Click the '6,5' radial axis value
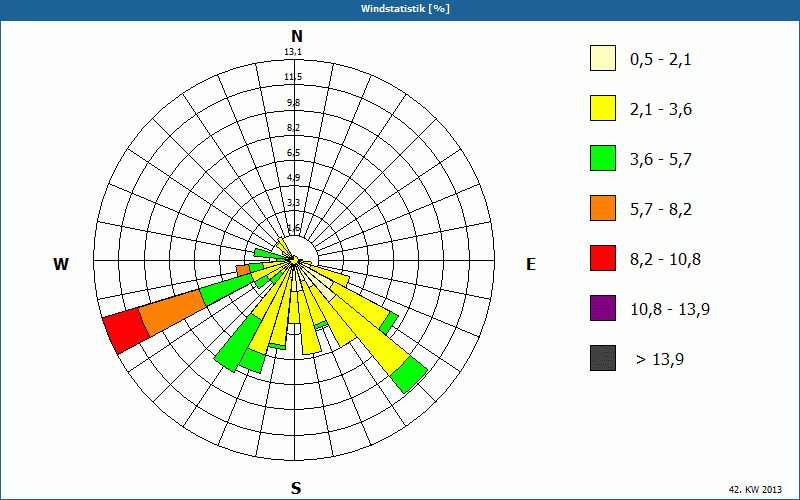This screenshot has width=800, height=500. pyautogui.click(x=293, y=153)
